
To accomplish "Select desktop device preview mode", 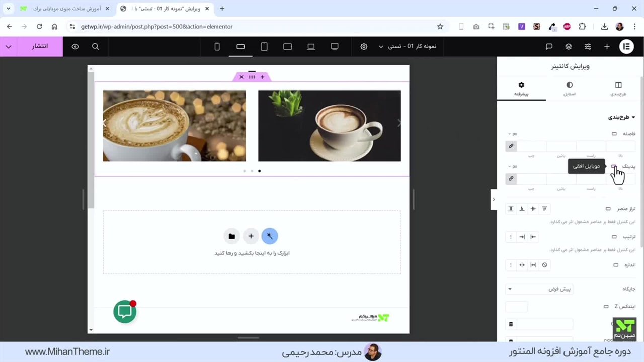I will (x=335, y=46).
